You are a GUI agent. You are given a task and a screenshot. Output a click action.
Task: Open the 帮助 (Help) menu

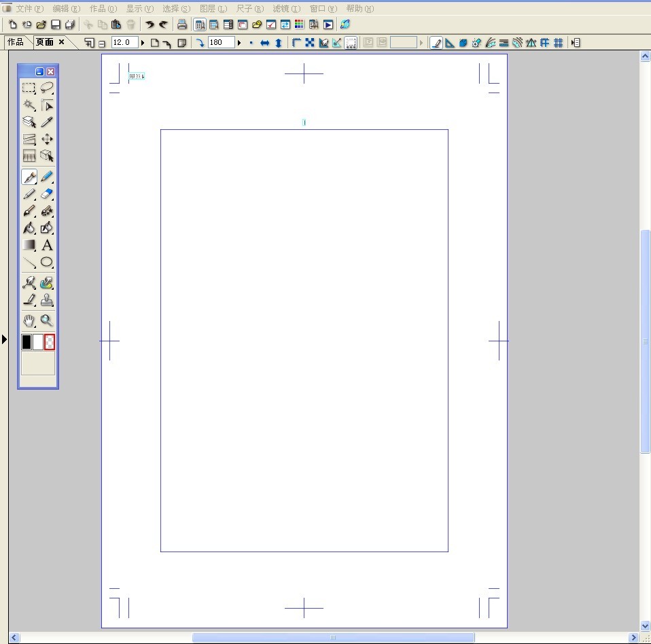[360, 9]
